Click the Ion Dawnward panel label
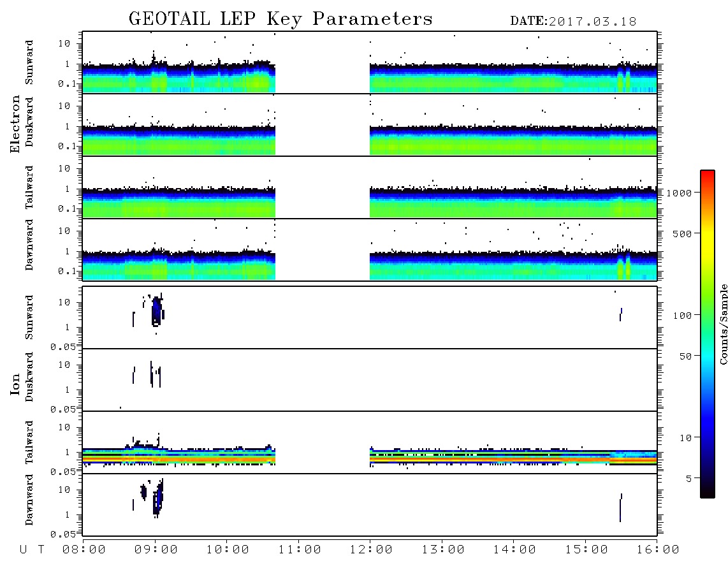Viewport: 728px width, 561px height. 29,500
